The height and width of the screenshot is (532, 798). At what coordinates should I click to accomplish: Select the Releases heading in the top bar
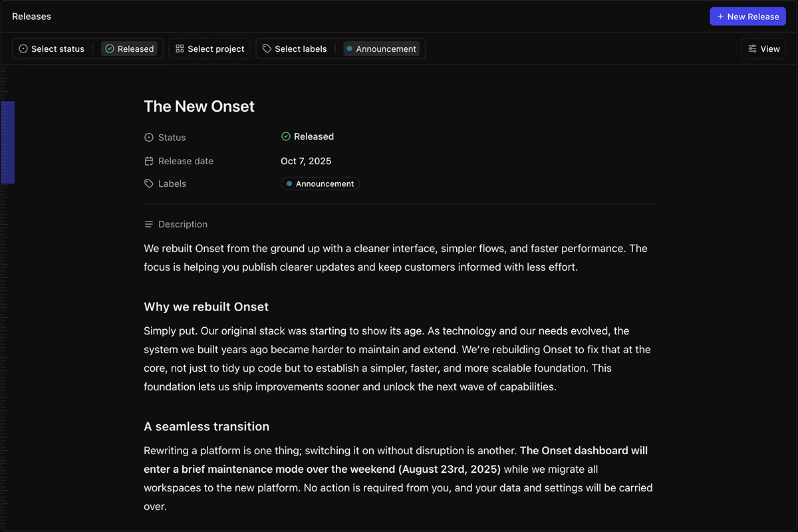pyautogui.click(x=31, y=16)
